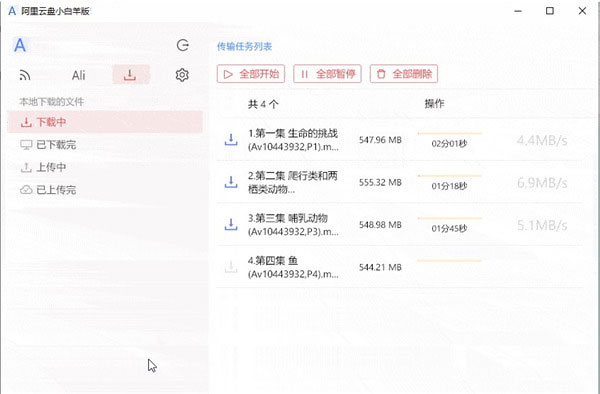Screen dimensions: 600x394
Task: Select the 555.32 MB file row
Action: coord(399,182)
